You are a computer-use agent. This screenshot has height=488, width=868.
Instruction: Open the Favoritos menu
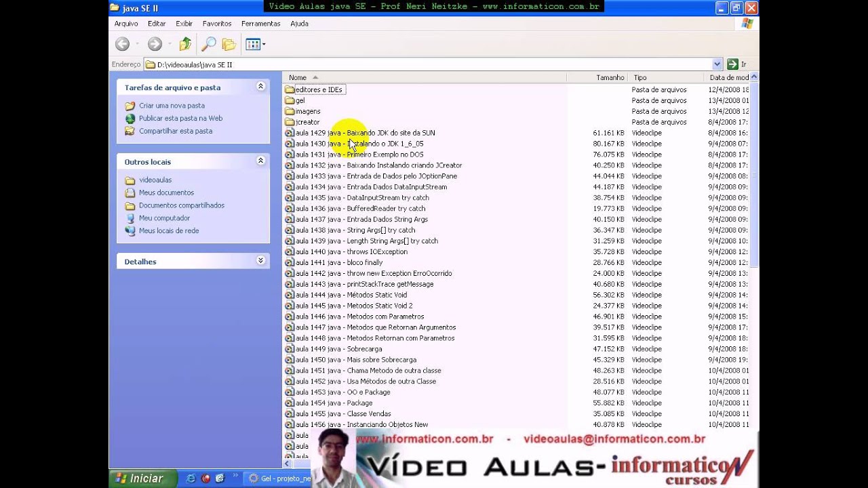(217, 24)
